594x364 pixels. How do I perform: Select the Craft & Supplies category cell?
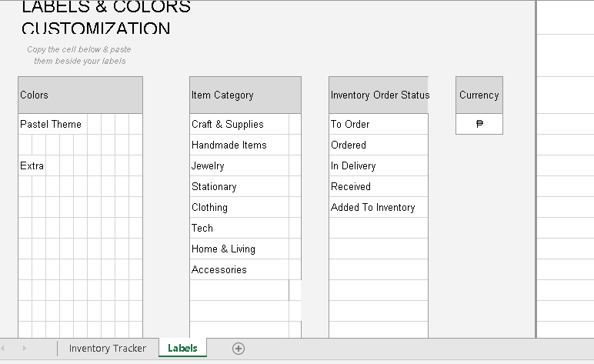point(239,124)
